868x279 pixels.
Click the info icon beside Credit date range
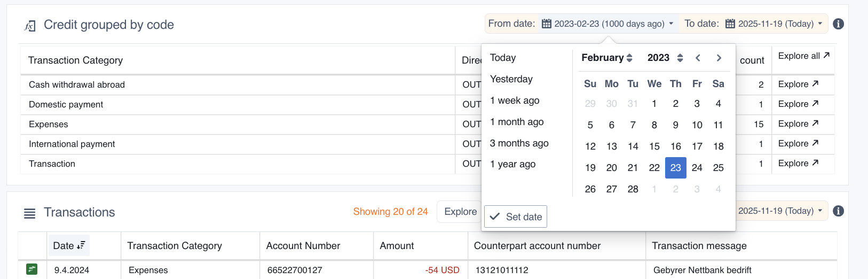point(838,24)
